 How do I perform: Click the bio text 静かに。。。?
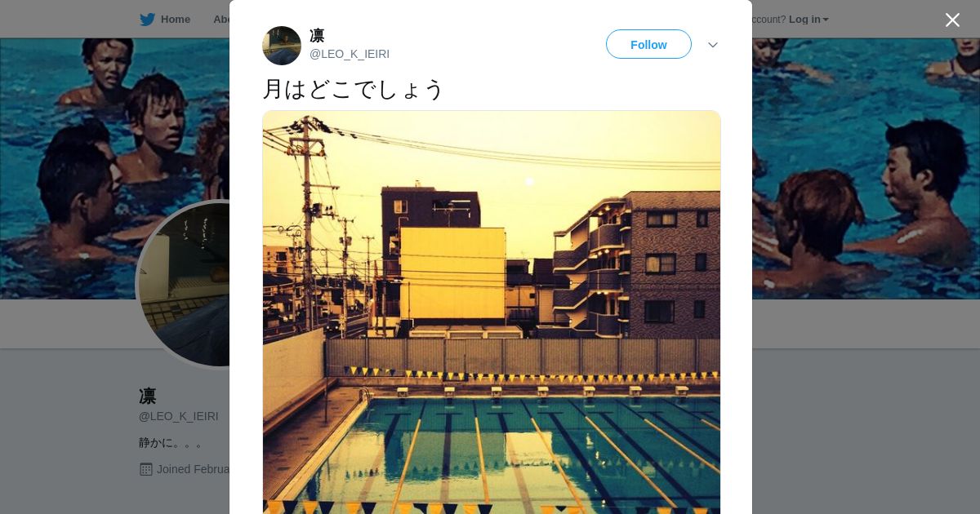(171, 443)
